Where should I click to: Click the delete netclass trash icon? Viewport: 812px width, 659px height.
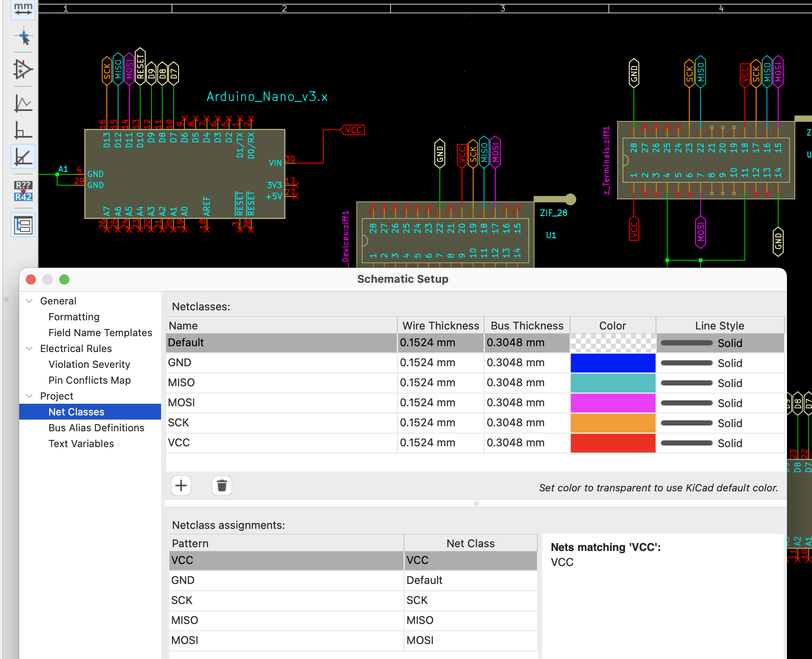pyautogui.click(x=222, y=485)
